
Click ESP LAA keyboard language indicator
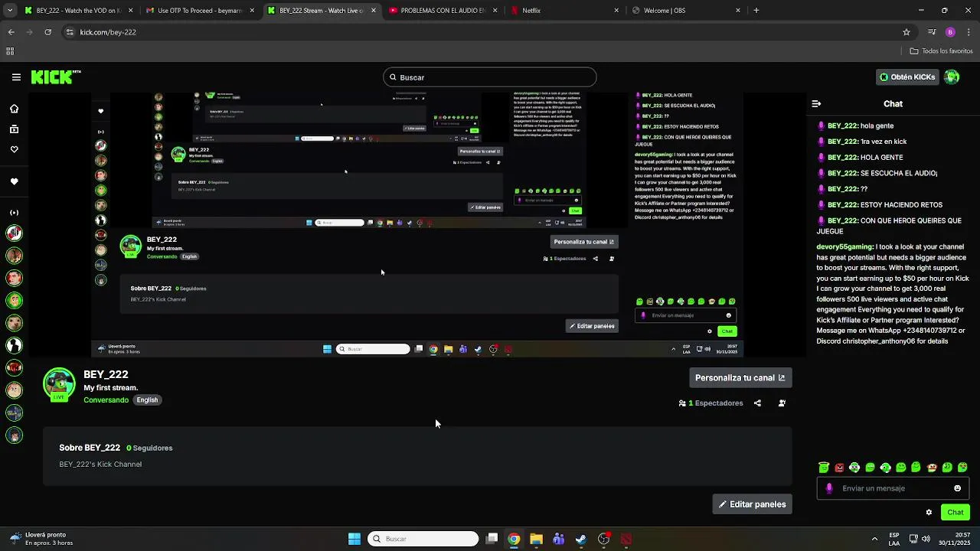[894, 539]
